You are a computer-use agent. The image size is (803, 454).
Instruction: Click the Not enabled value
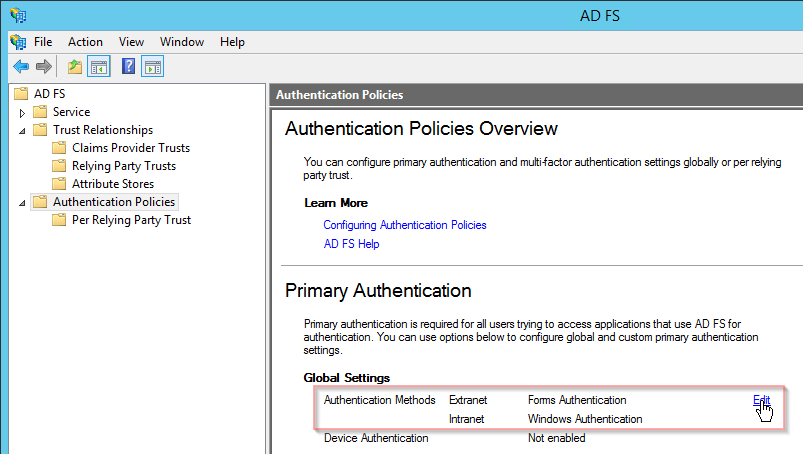pos(557,438)
